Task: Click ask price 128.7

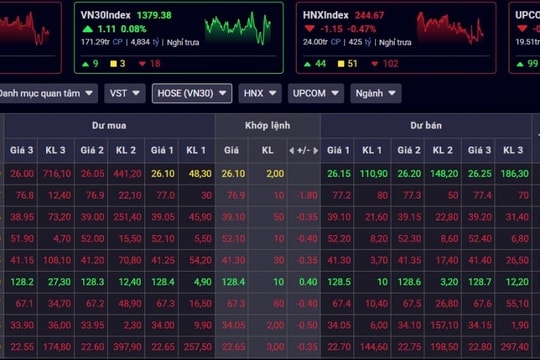Action: click(x=480, y=282)
